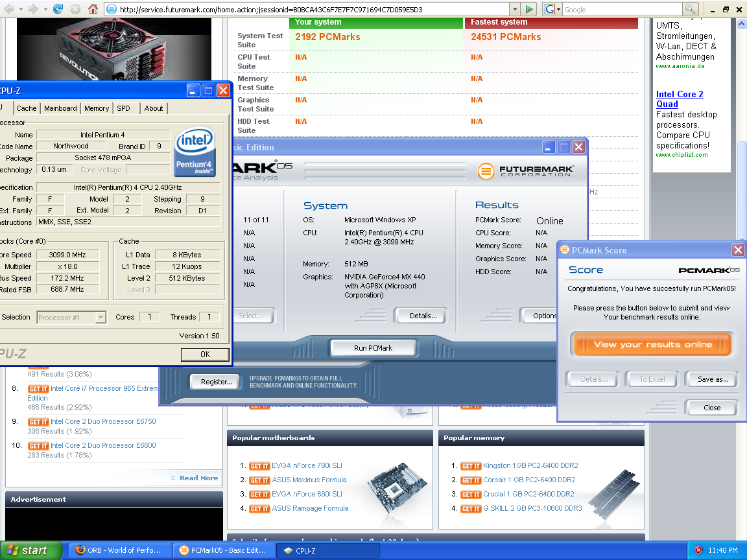Click the green Go arrow beside address bar
Screen dimensions: 747x560
coord(529,9)
